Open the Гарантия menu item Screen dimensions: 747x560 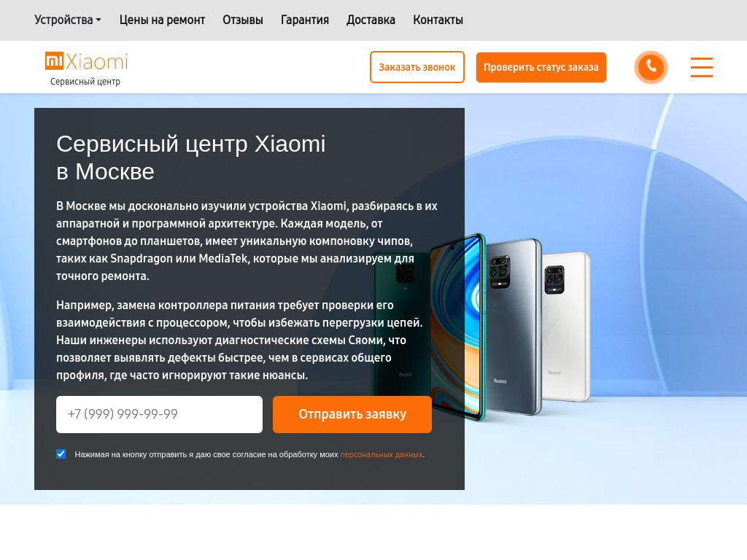[305, 20]
